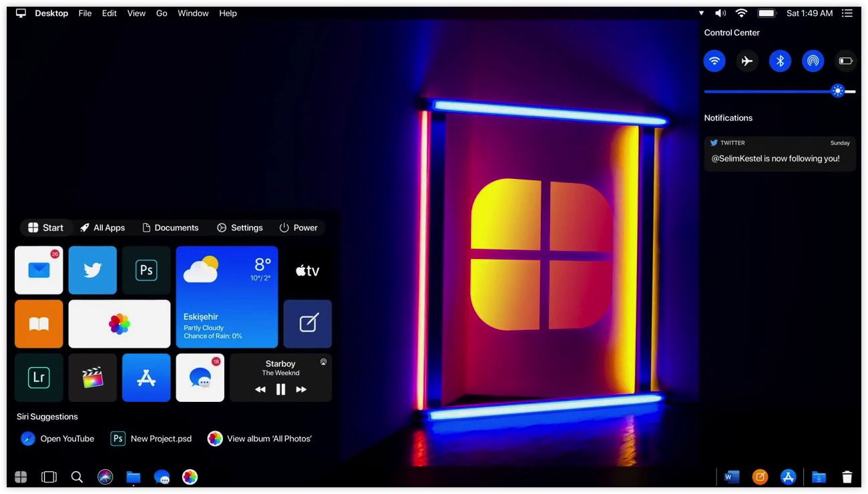
Task: Open the orange Books tile
Action: [x=39, y=324]
